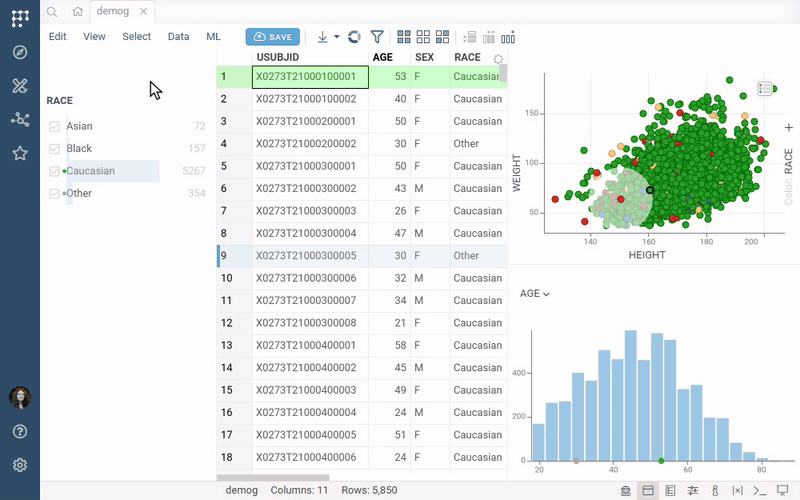The height and width of the screenshot is (500, 800).
Task: Click the search magnifier icon
Action: coord(52,12)
